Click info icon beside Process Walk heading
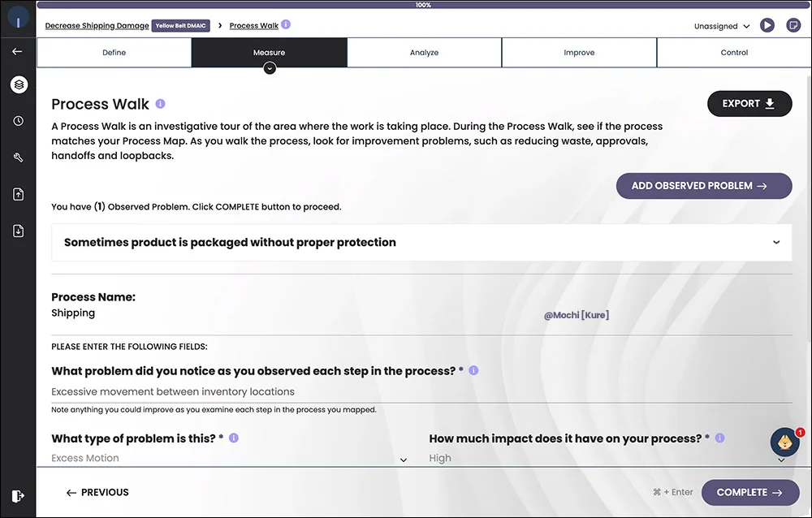Image resolution: width=812 pixels, height=518 pixels. pyautogui.click(x=161, y=104)
